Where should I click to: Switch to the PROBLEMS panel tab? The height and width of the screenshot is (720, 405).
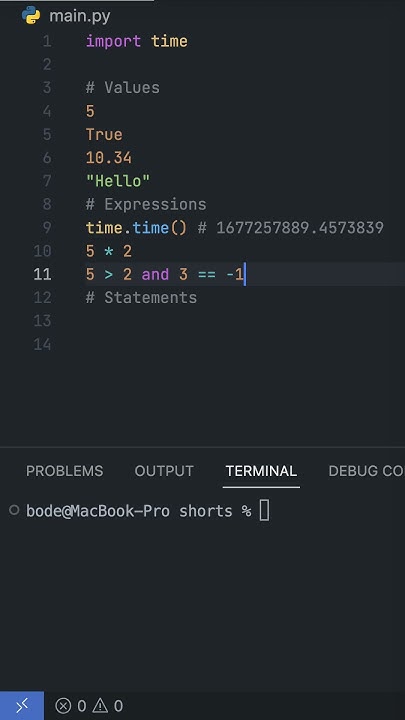[65, 471]
